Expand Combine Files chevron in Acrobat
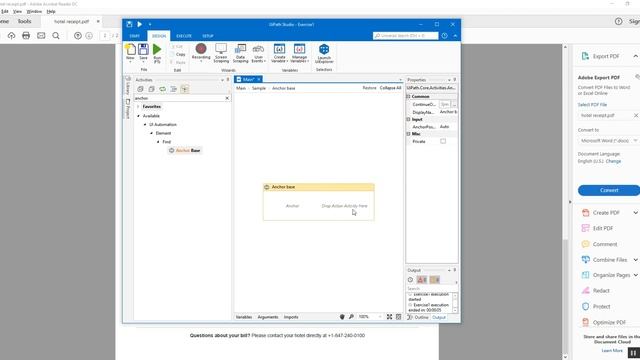 coord(636,260)
